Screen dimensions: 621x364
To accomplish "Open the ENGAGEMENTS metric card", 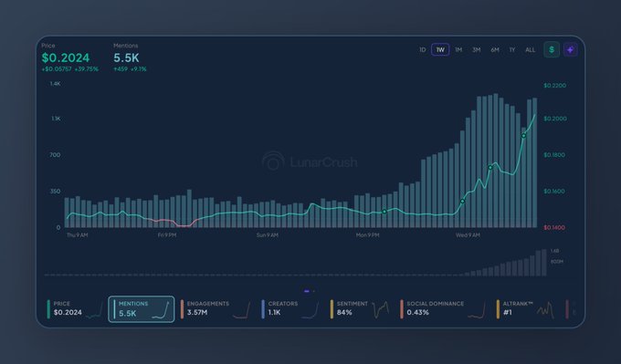I will pyautogui.click(x=216, y=309).
